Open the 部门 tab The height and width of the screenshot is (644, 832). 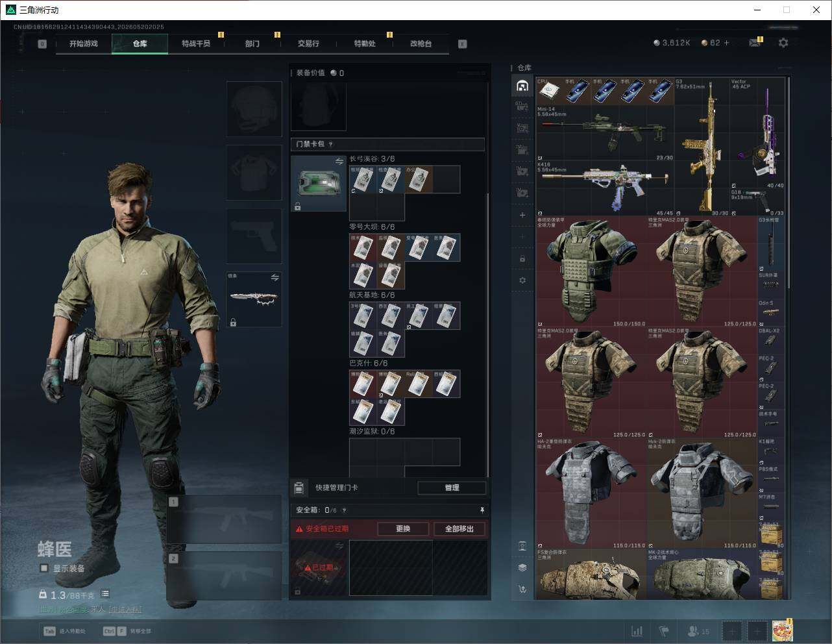point(252,43)
